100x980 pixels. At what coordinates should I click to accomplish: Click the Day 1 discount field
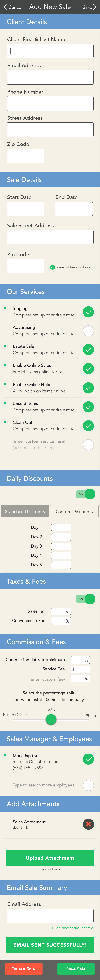point(61,527)
